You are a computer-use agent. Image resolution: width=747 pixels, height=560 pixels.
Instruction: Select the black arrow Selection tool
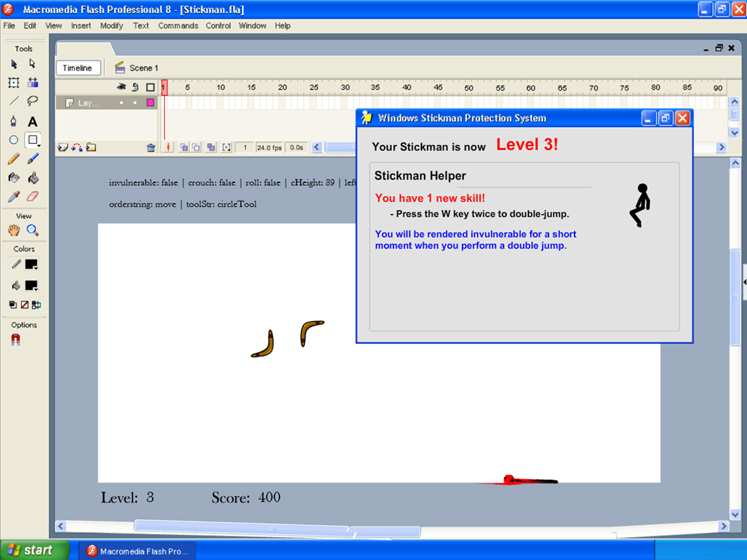pyautogui.click(x=14, y=64)
